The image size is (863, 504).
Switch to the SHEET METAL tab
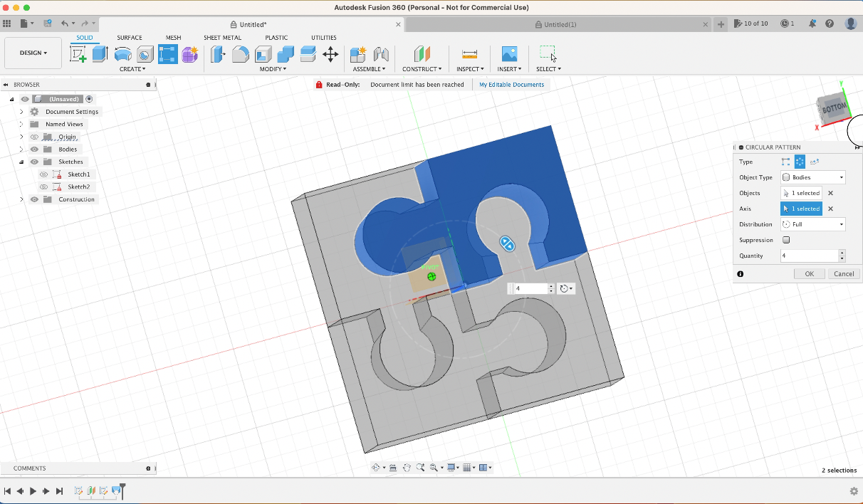[222, 37]
